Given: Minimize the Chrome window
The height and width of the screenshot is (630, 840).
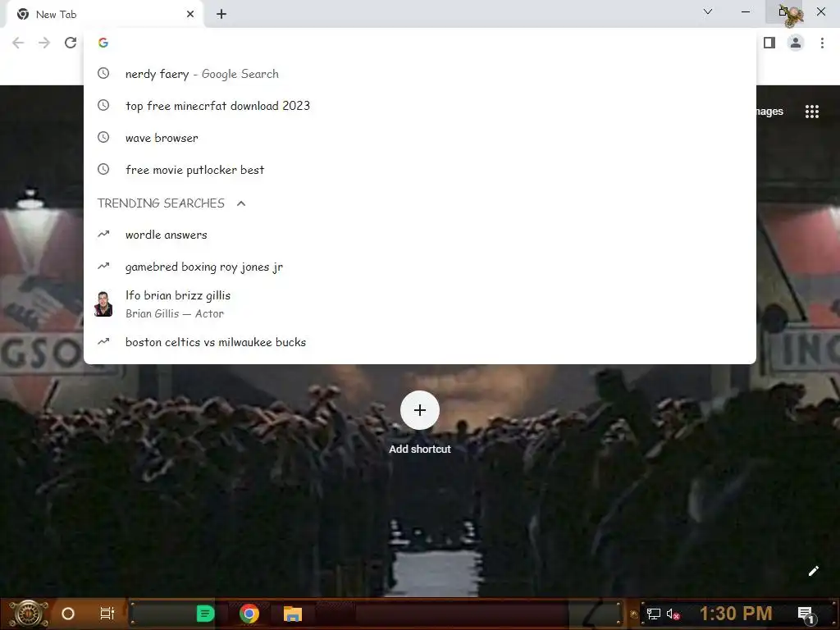Looking at the screenshot, I should click(745, 11).
